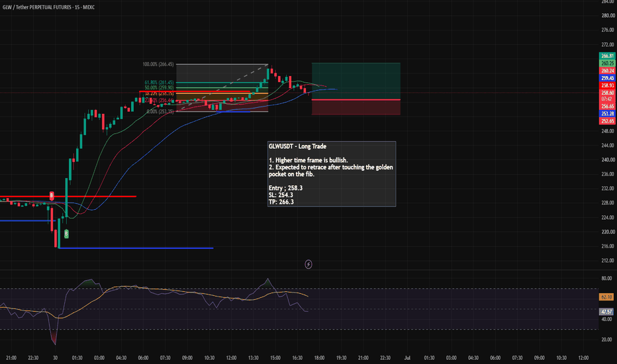617x364 pixels.
Task: Click the 259.45 blue price label
Action: (607, 78)
